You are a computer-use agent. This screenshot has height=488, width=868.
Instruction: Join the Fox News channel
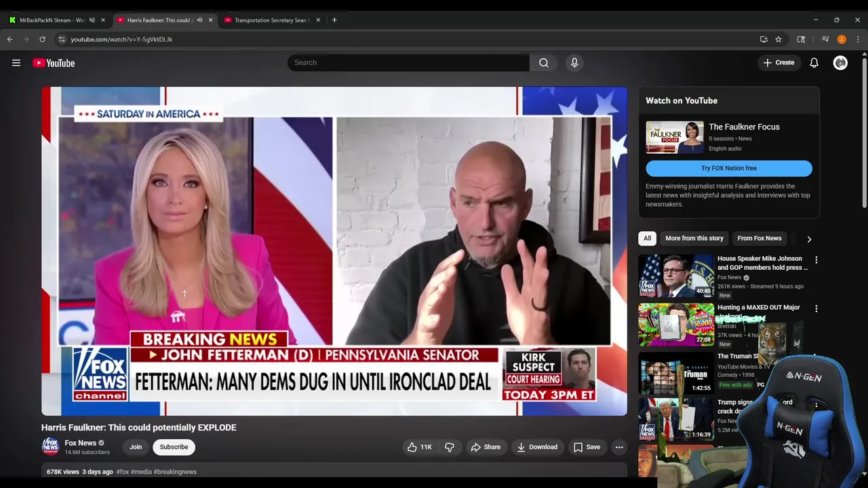point(136,447)
